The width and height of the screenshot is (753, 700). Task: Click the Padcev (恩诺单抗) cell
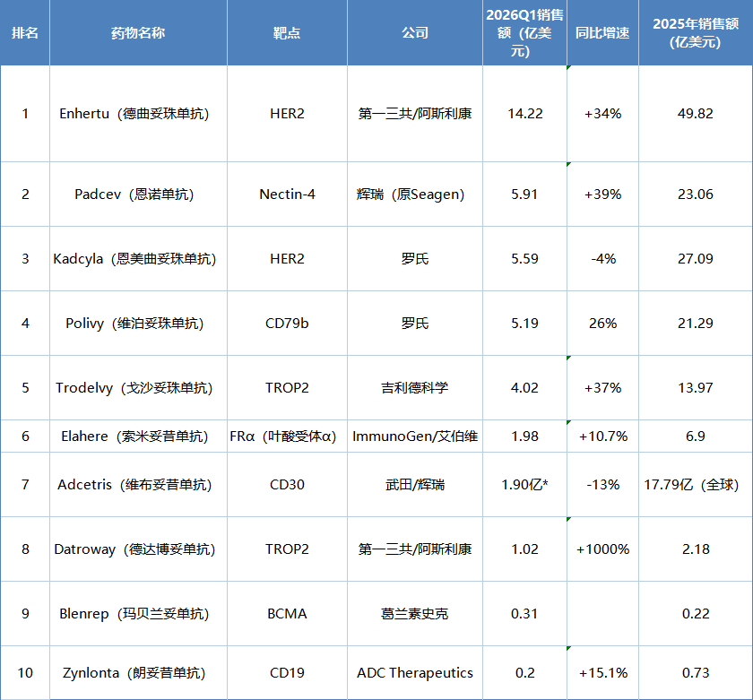[138, 194]
